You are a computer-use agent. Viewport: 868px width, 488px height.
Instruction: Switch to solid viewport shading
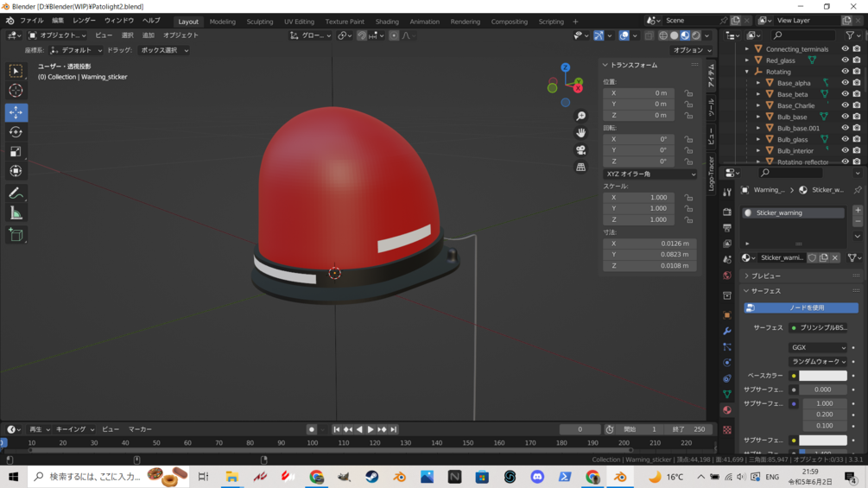(x=675, y=35)
